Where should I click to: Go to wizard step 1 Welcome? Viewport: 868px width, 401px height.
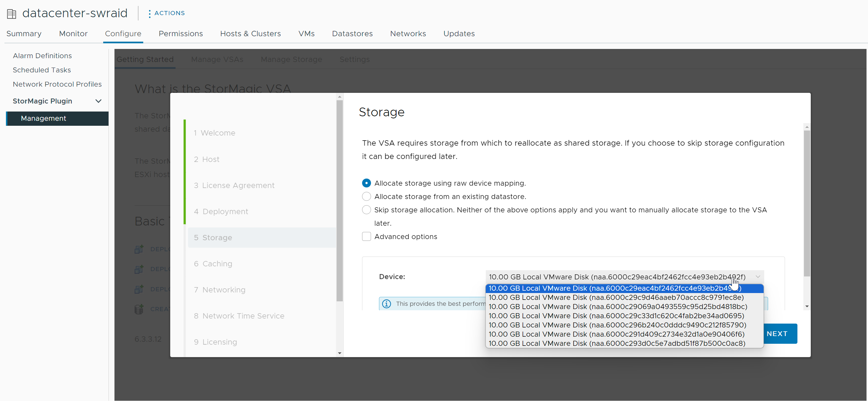coord(214,133)
